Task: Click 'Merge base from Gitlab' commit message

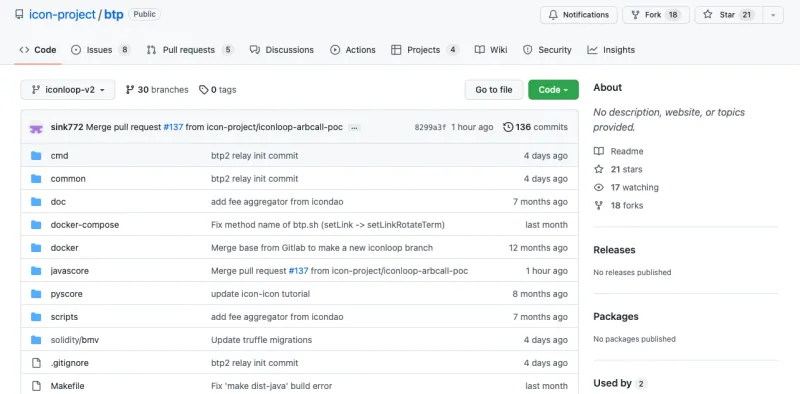Action: click(x=322, y=248)
